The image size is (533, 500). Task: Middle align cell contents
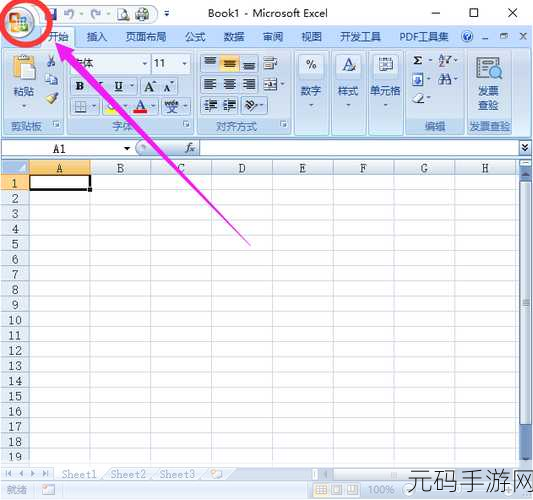tap(230, 63)
